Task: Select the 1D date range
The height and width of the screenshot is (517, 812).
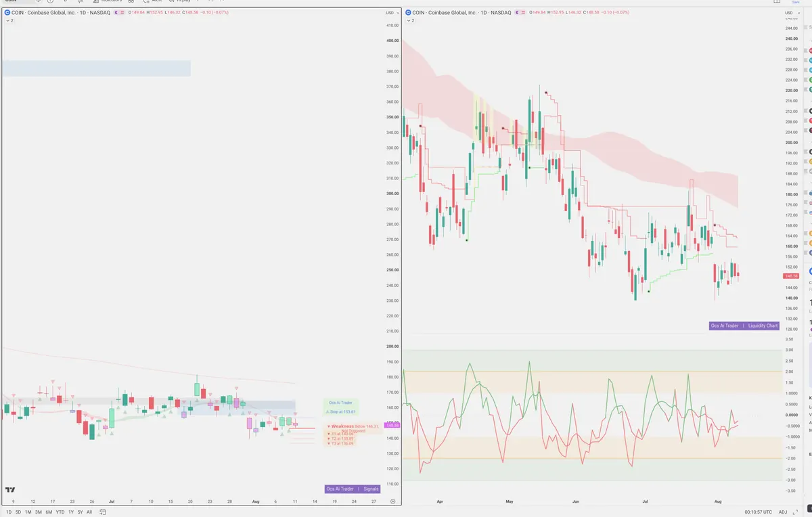Action: 9,512
